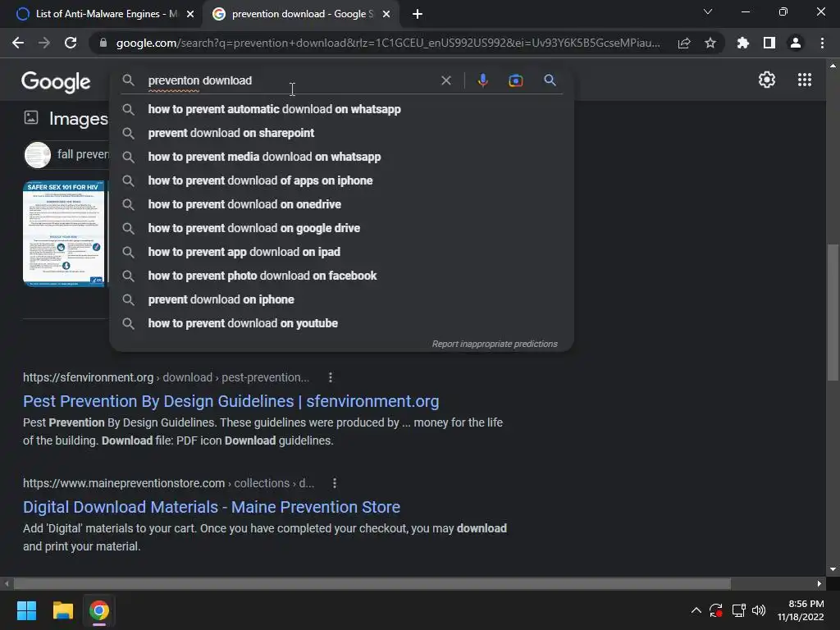Click the right arrow on horizontal scrollbar
Viewport: 840px width, 630px height.
[x=819, y=583]
